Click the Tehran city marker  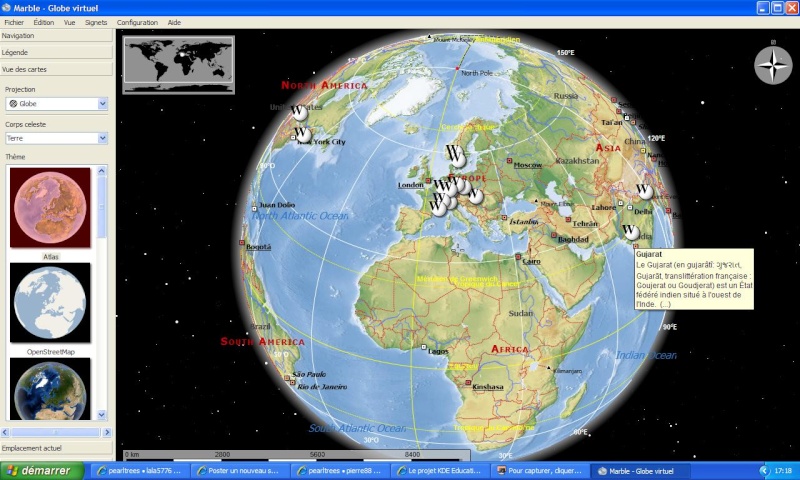(568, 219)
